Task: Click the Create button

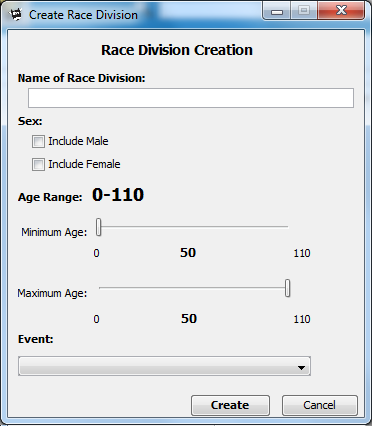Action: (230, 405)
